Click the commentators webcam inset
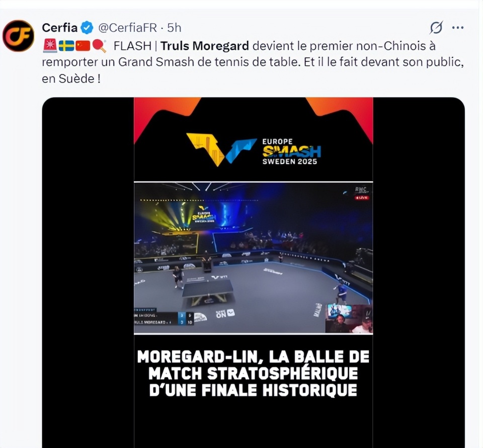 pos(349,318)
